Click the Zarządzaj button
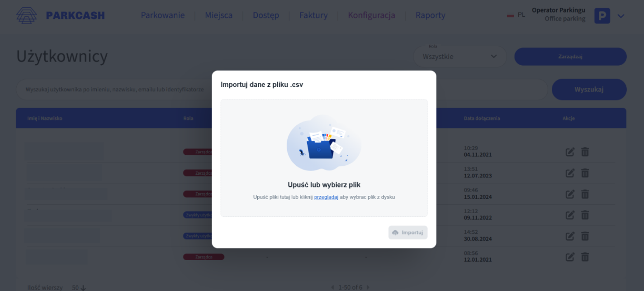644x291 pixels. click(570, 57)
